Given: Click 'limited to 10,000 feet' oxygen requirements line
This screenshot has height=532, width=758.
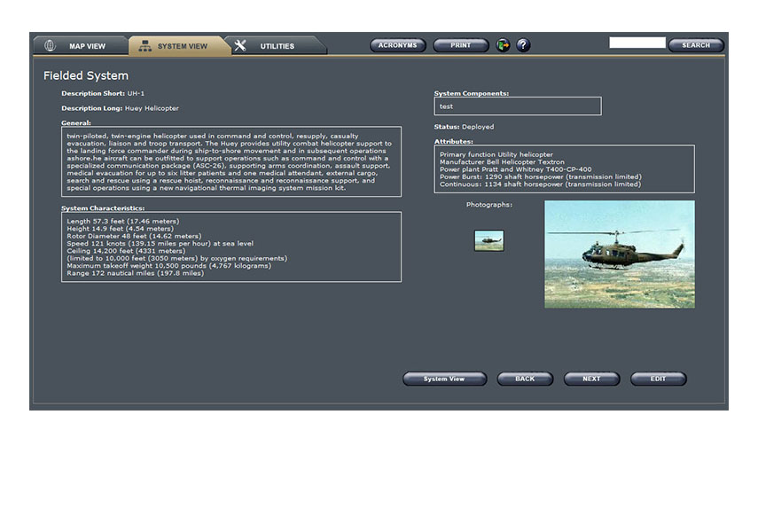Looking at the screenshot, I should tap(177, 258).
